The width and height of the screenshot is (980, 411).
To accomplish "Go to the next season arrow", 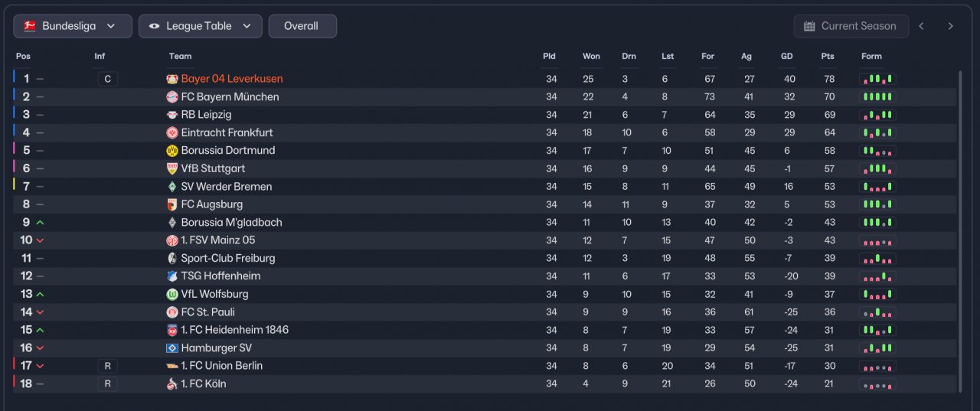I will 951,26.
